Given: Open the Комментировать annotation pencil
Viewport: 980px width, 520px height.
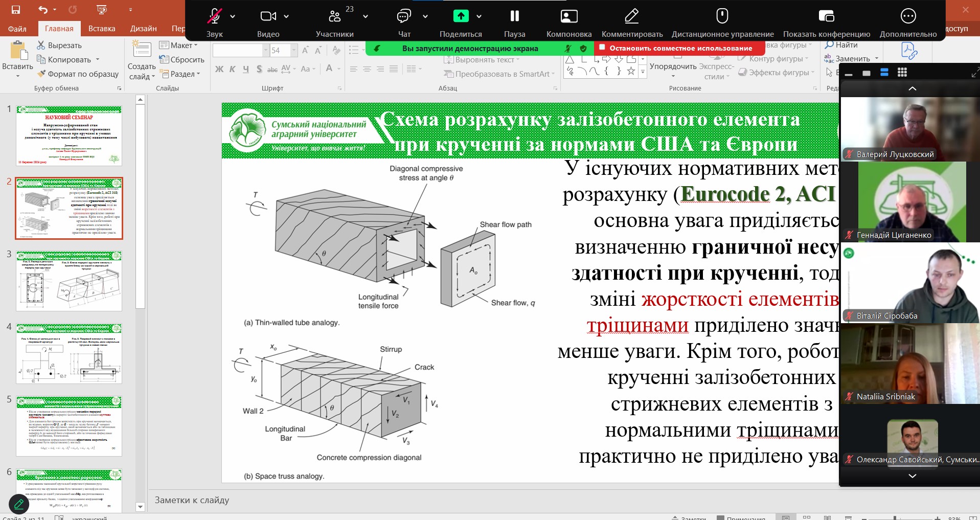Looking at the screenshot, I should pyautogui.click(x=632, y=17).
